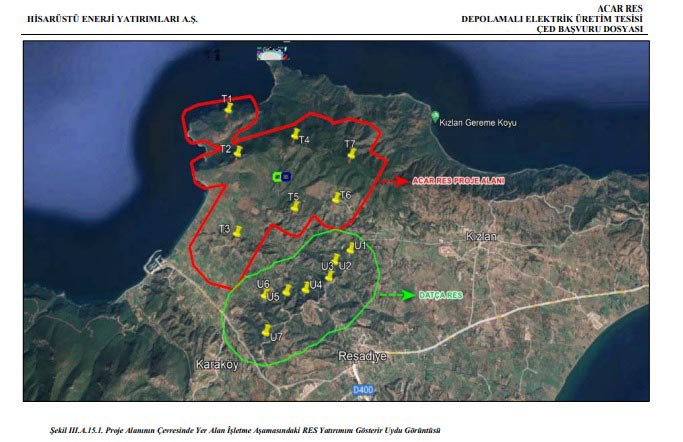Click the U7 yellow pushpin
This screenshot has height=442, width=683.
point(266,329)
